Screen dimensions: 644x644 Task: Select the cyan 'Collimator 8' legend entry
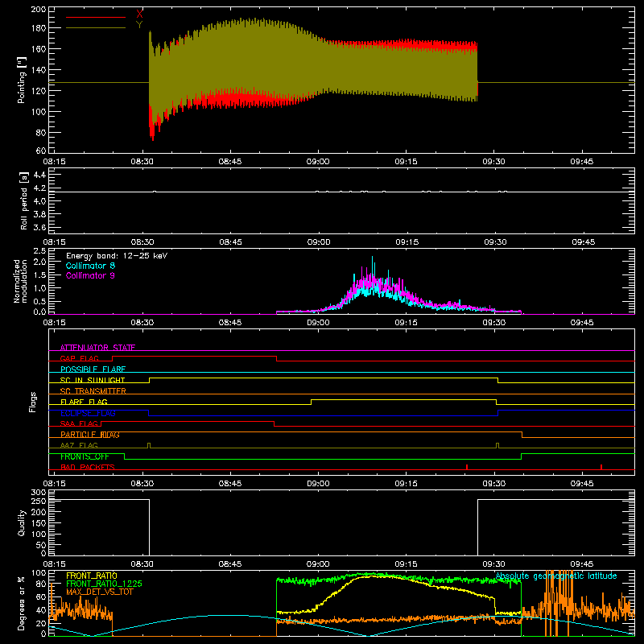tap(90, 266)
